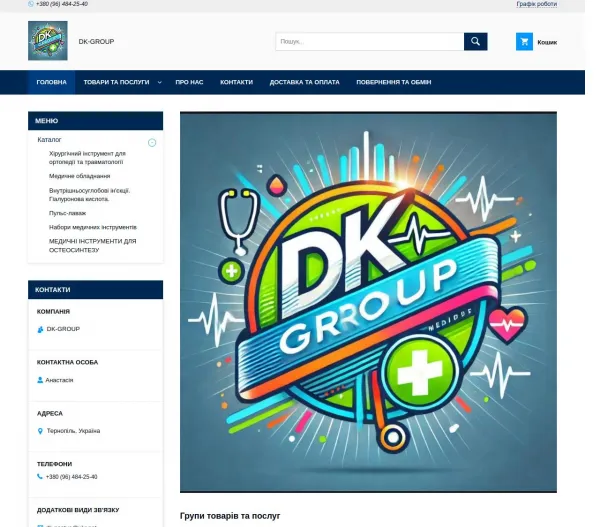The height and width of the screenshot is (527, 600).
Task: Click the large DK Group banner image
Action: [368, 302]
